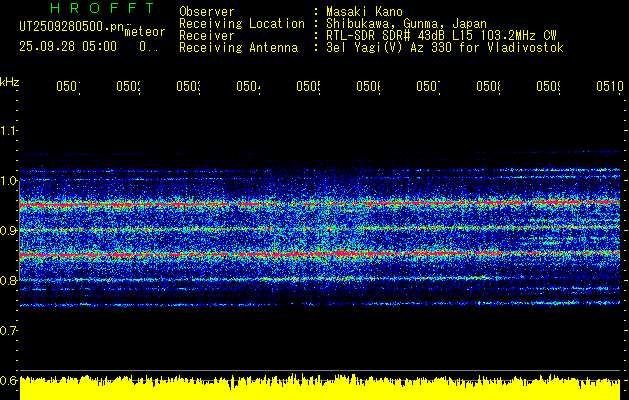
Task: Click the Shibukawa, Gunma, Japan location text
Action: coord(406,24)
